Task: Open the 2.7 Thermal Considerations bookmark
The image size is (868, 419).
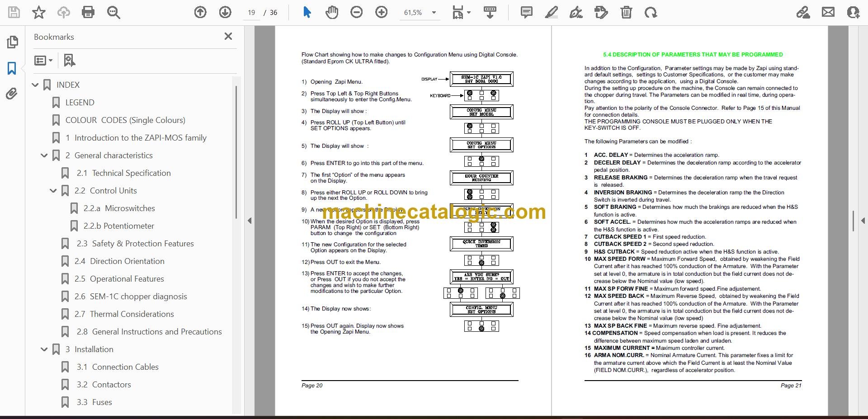Action: point(124,314)
